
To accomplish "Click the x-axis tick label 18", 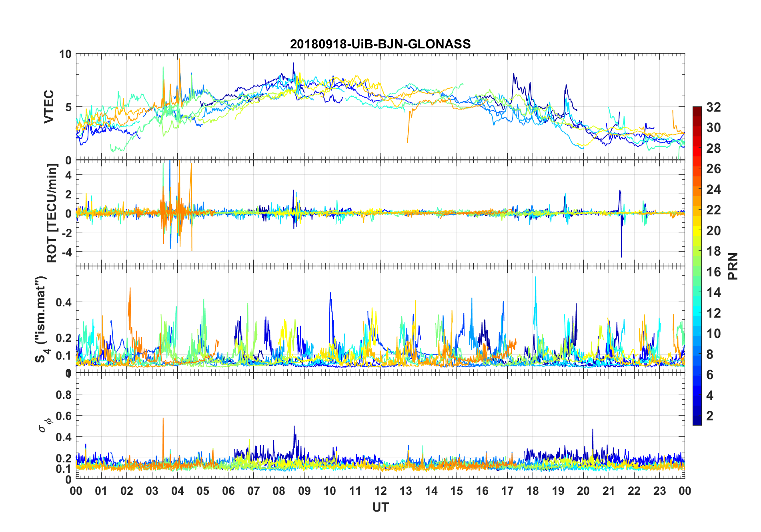I will pos(533,491).
